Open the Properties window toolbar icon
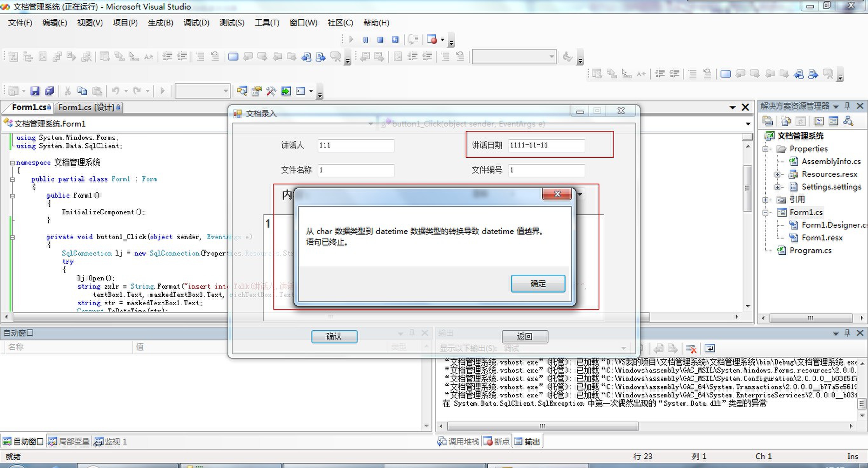The width and height of the screenshot is (868, 468). pyautogui.click(x=256, y=91)
